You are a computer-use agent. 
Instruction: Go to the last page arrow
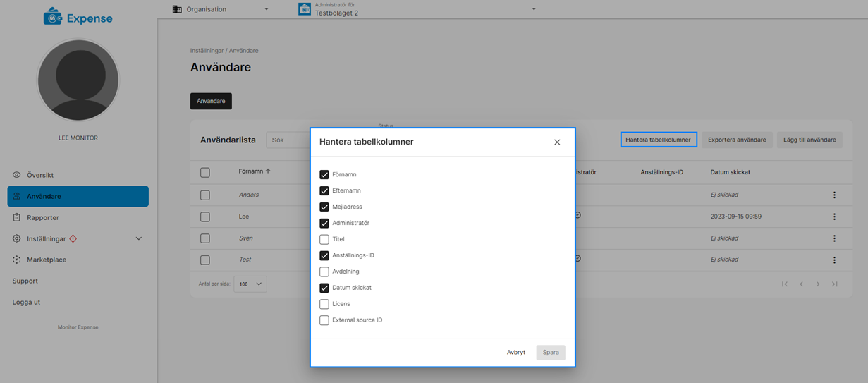click(834, 284)
